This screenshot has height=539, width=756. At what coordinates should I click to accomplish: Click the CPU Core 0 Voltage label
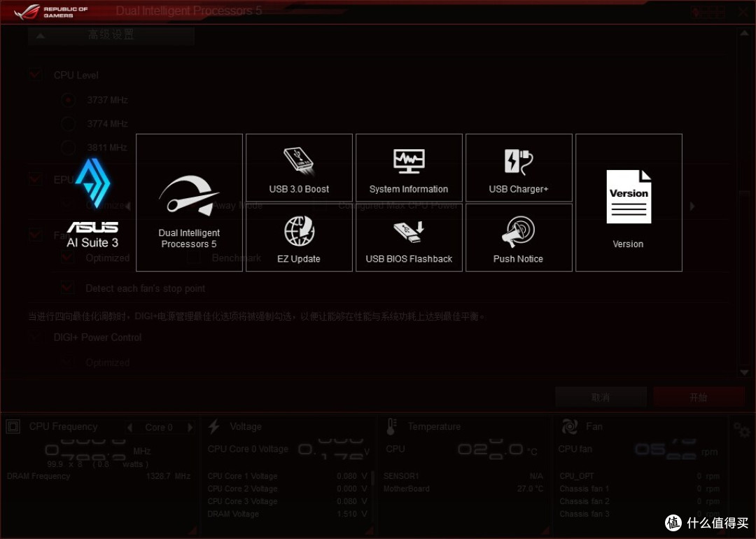pyautogui.click(x=248, y=449)
